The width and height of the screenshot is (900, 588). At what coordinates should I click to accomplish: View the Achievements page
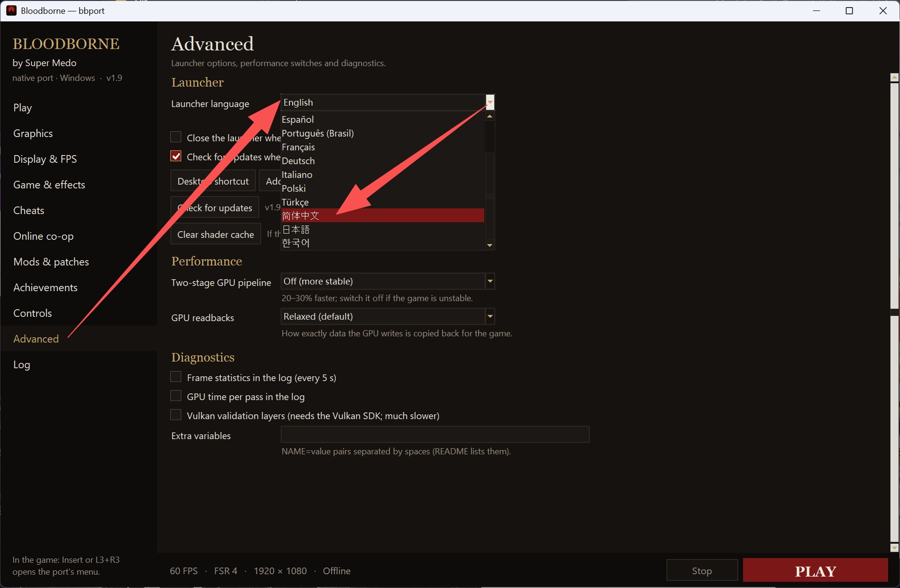tap(78, 287)
